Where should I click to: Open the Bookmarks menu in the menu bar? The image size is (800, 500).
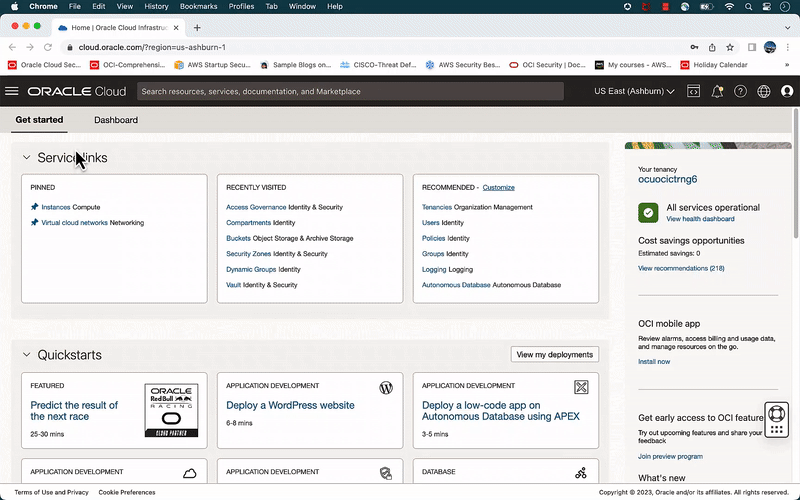198,6
